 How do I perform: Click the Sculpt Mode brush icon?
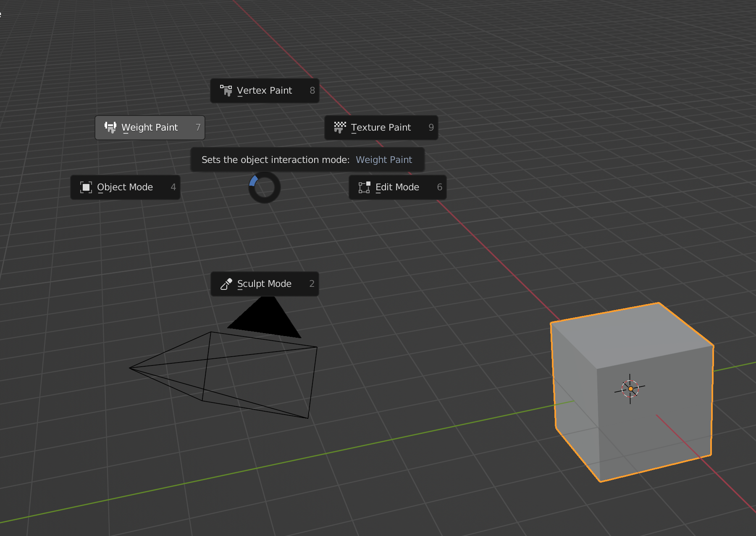pyautogui.click(x=226, y=284)
